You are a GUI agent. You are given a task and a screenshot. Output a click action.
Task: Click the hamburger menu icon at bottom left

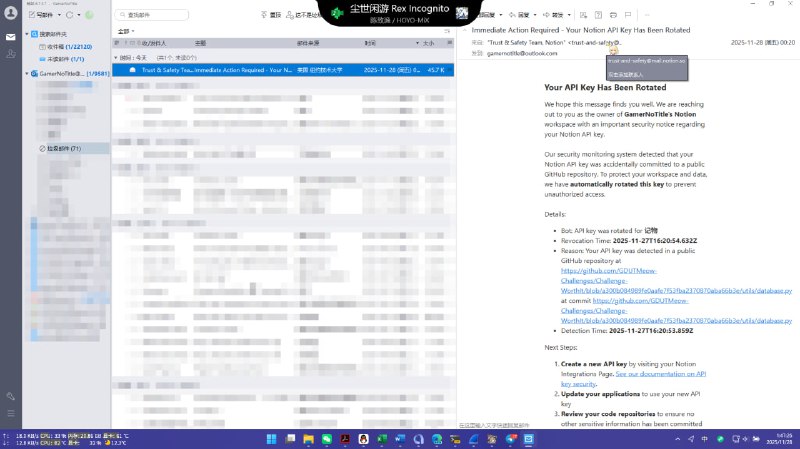10,413
